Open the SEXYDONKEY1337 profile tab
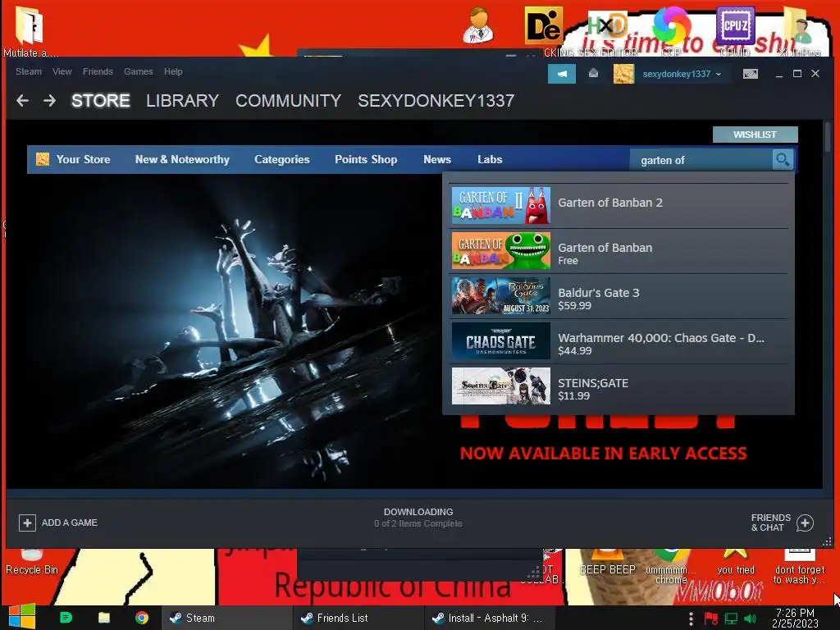 pyautogui.click(x=436, y=101)
